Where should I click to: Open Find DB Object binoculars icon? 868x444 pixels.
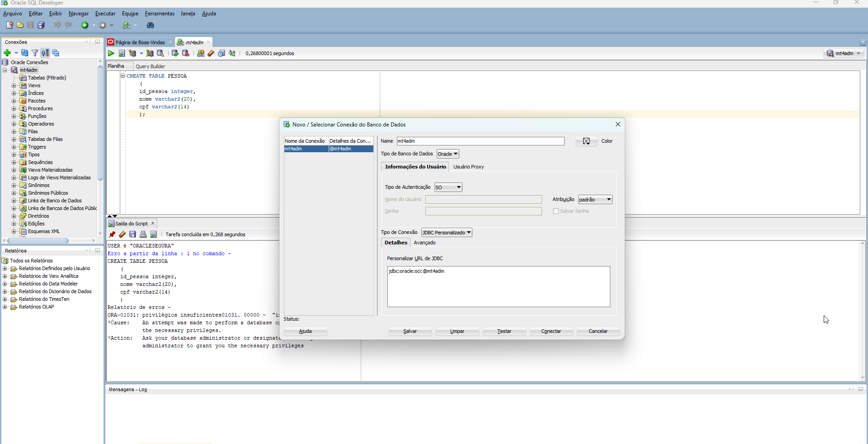coord(151,25)
